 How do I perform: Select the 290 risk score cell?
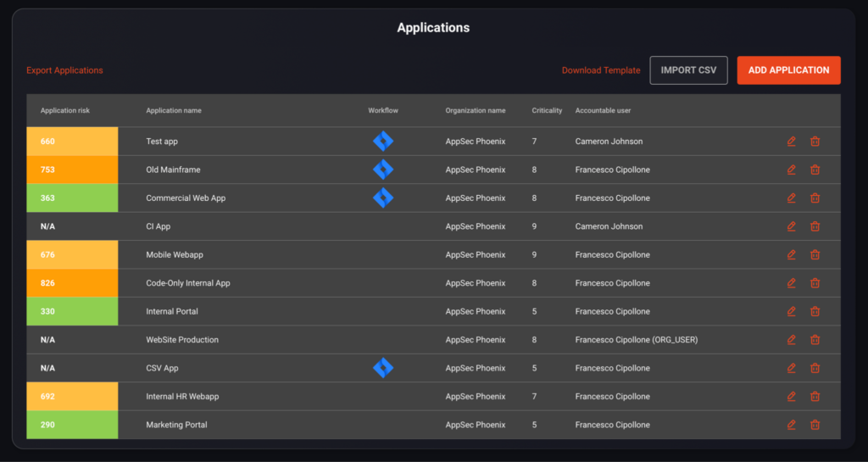point(72,425)
